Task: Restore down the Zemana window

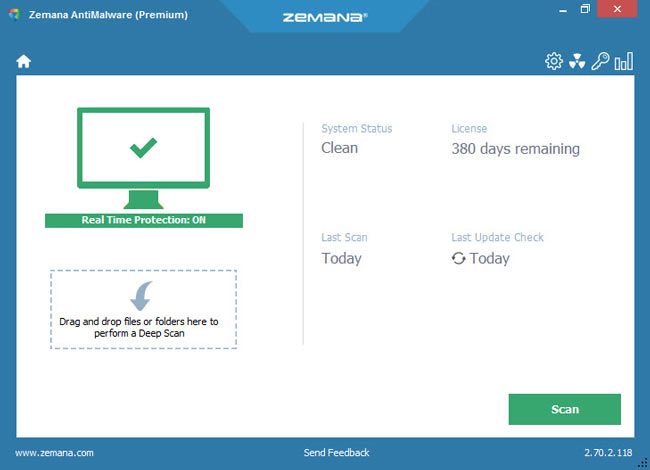Action: pyautogui.click(x=585, y=9)
